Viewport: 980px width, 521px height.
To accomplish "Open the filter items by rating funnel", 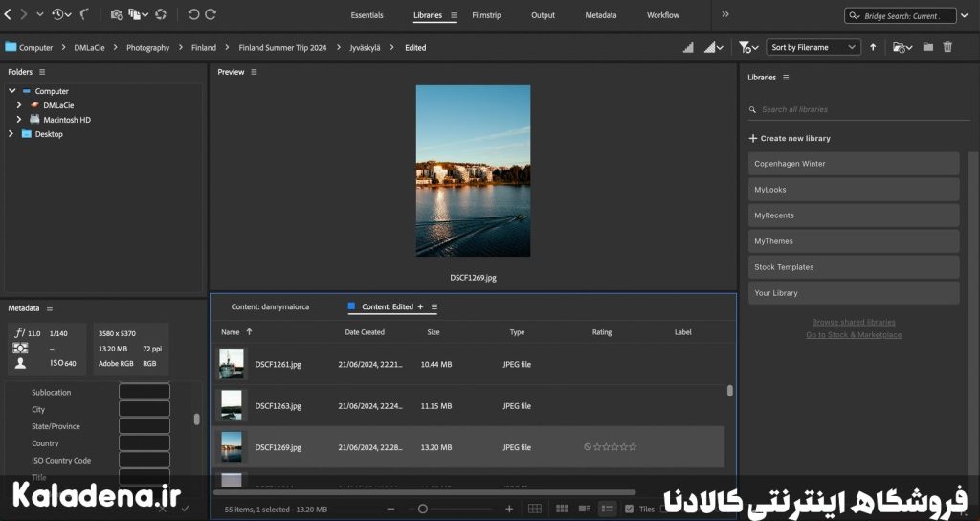I will (x=747, y=47).
